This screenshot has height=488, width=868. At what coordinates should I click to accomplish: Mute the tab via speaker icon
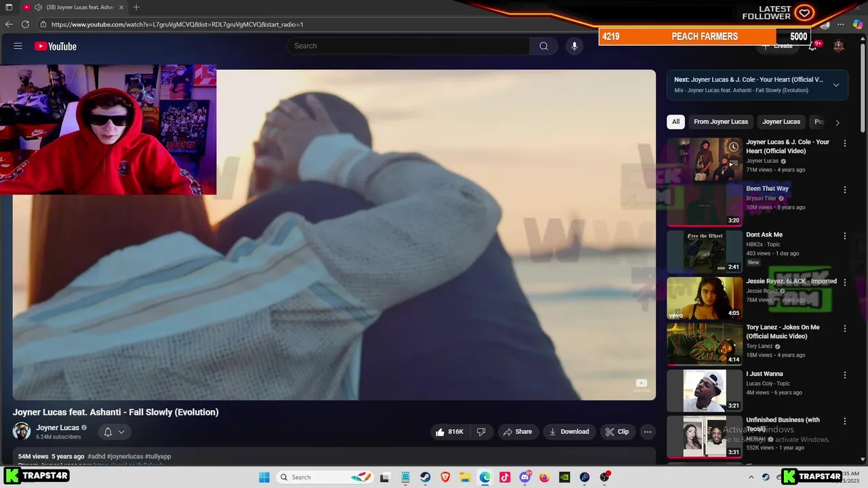click(x=39, y=7)
